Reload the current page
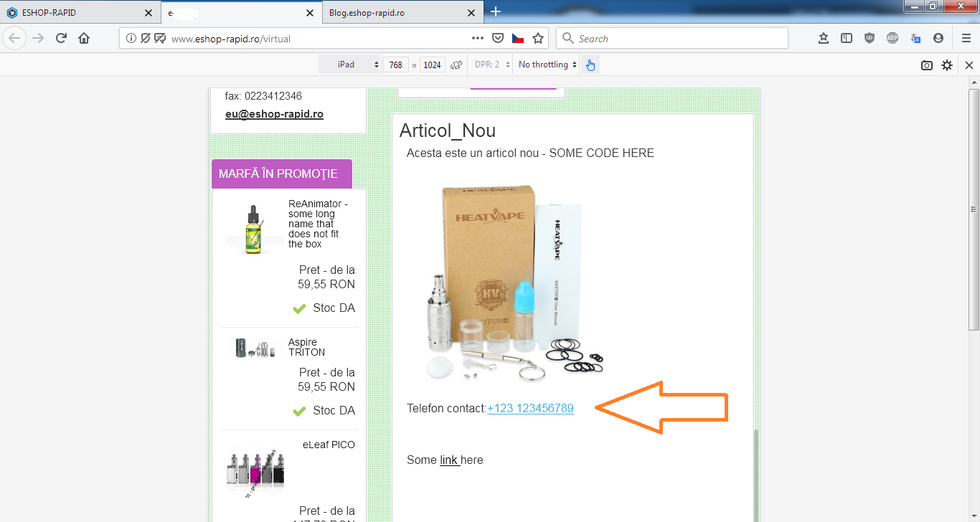980x522 pixels. (x=61, y=39)
